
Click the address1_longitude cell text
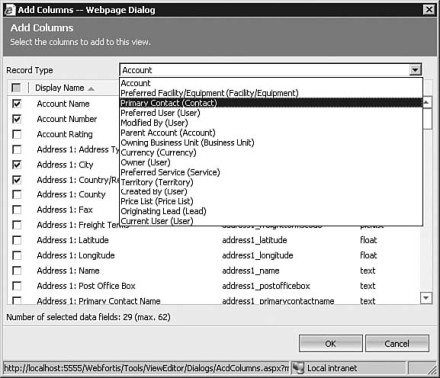tap(257, 255)
